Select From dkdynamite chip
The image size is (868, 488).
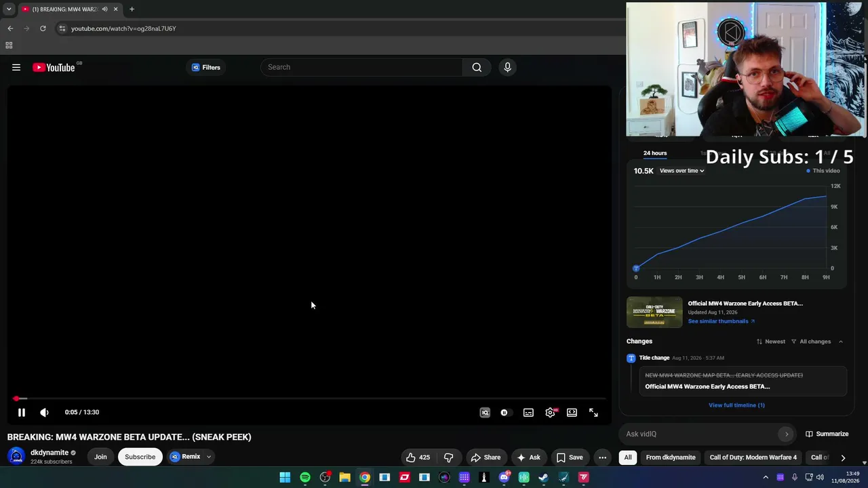point(671,457)
